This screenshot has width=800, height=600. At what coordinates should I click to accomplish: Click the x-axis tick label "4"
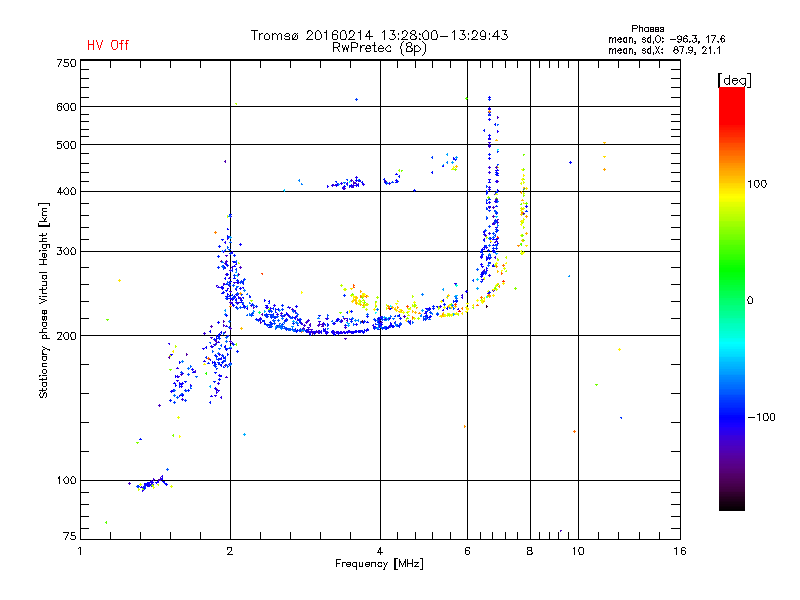click(380, 551)
